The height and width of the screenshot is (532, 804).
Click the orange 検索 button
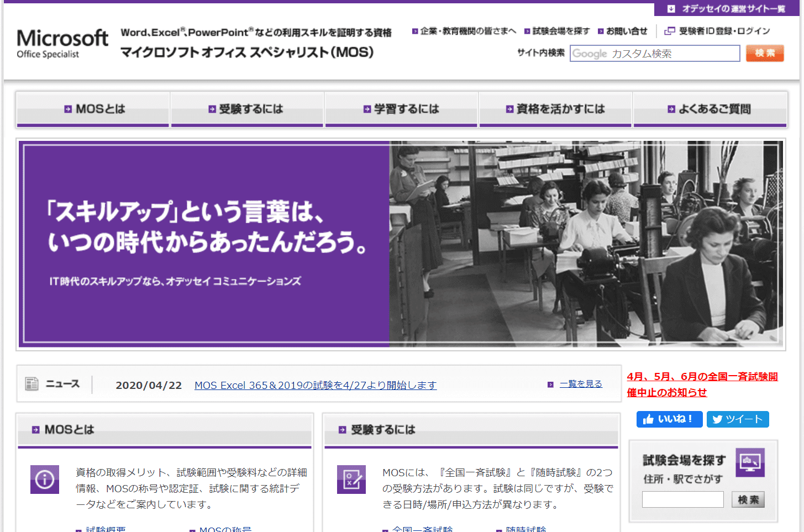765,54
